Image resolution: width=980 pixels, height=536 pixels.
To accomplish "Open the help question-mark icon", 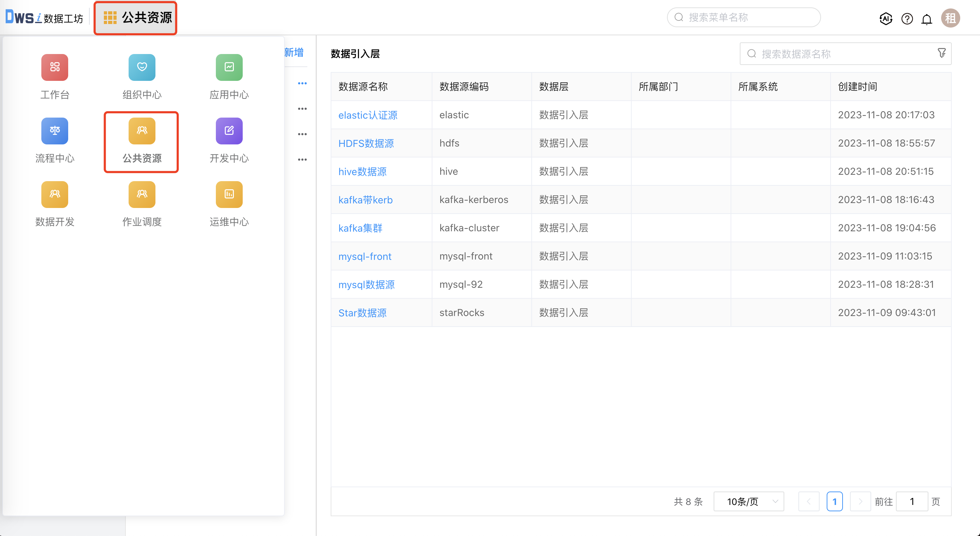I will coord(907,18).
